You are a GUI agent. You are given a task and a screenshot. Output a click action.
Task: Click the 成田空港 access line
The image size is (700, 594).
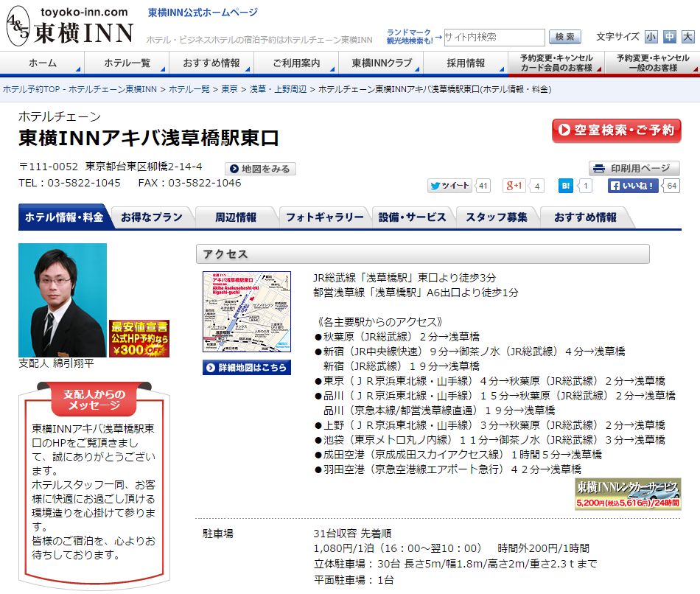(458, 455)
